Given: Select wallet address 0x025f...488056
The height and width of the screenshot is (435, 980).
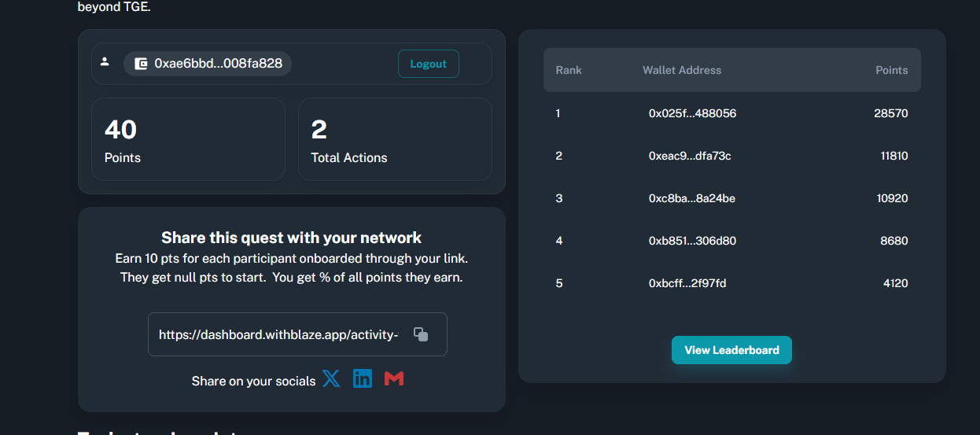Looking at the screenshot, I should click(692, 113).
